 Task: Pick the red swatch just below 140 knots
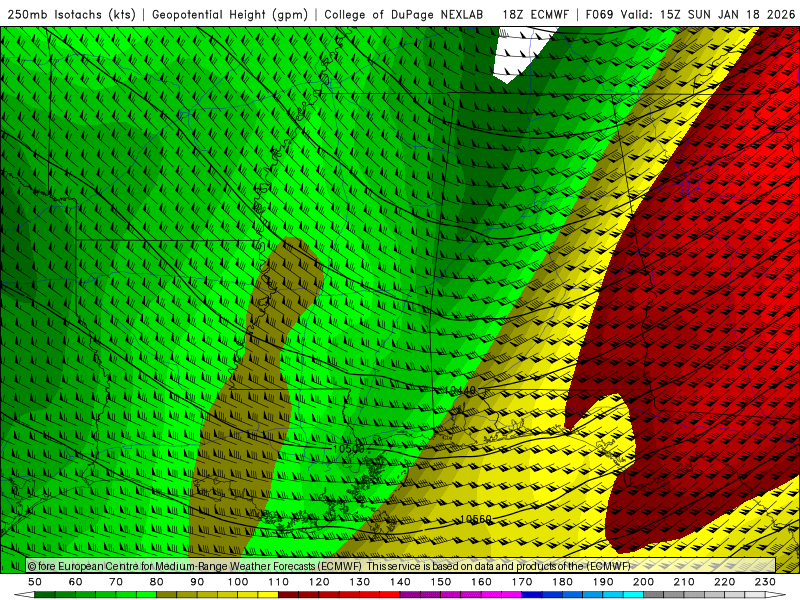coord(390,595)
